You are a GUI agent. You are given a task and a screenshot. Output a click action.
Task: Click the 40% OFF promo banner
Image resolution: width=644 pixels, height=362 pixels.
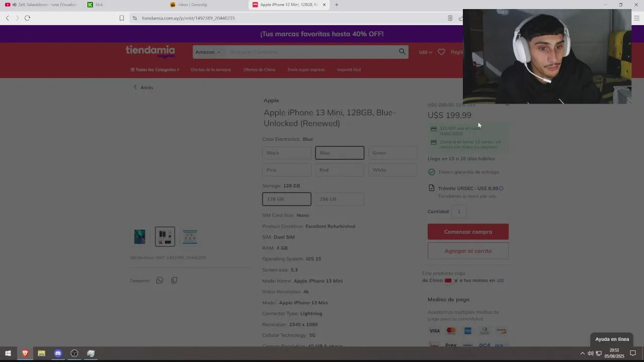coord(322,34)
